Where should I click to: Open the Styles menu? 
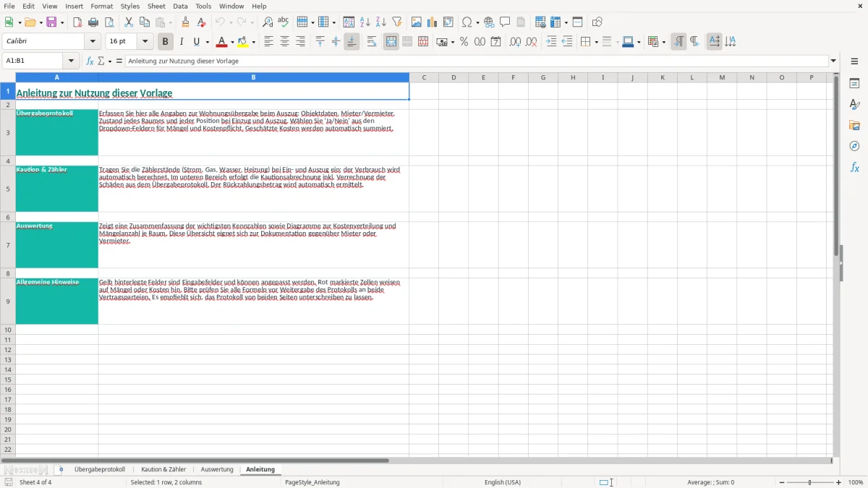(130, 6)
